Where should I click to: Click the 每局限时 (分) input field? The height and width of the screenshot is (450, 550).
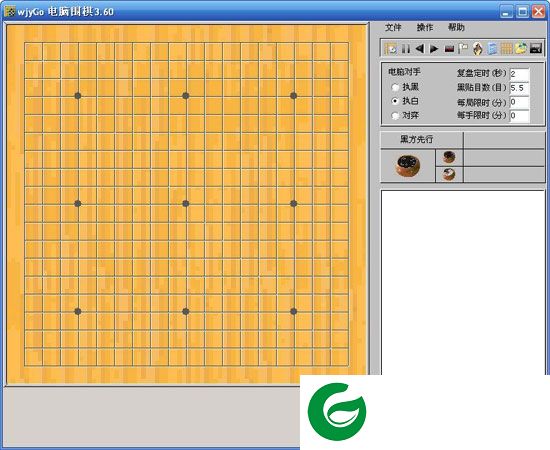tap(519, 102)
